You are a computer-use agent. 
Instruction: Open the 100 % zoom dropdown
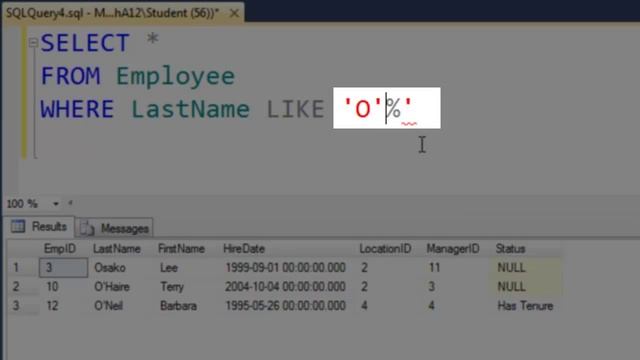click(56, 203)
